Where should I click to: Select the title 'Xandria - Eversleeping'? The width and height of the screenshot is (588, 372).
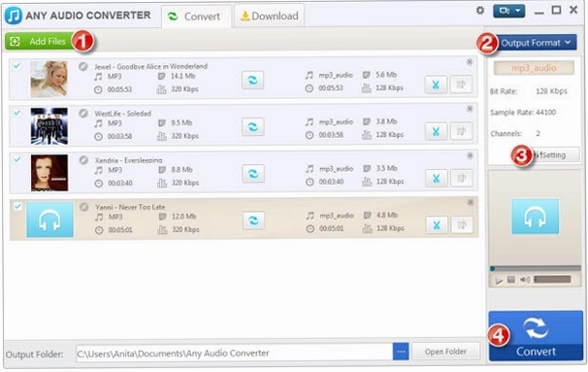point(128,160)
